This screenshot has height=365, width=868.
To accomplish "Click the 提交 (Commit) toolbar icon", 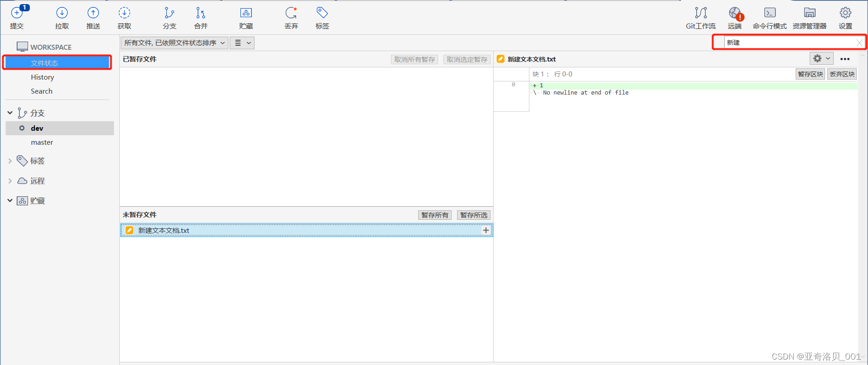I will [17, 13].
